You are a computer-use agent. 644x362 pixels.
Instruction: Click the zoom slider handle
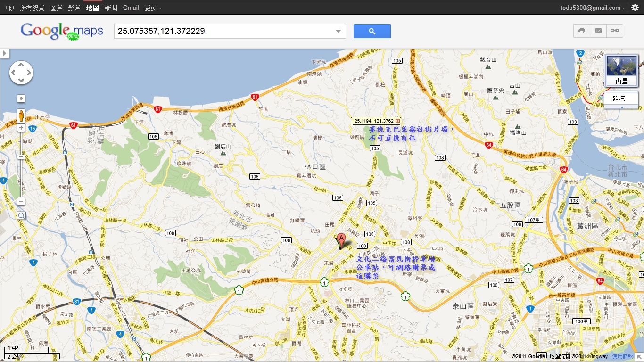(x=21, y=157)
